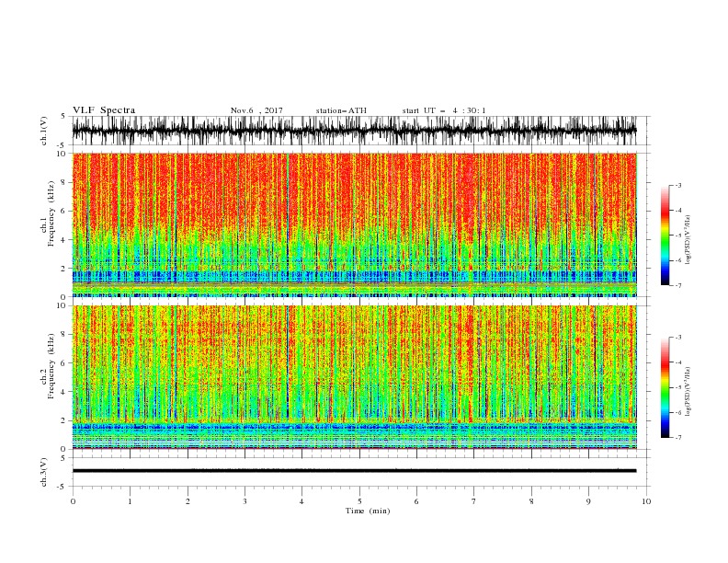Click the ch.2 PSD color scale bar

(x=665, y=387)
